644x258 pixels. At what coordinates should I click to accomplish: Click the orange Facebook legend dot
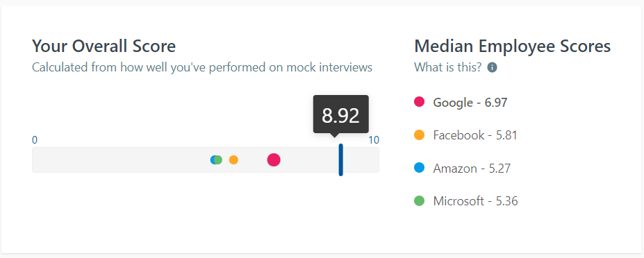(419, 135)
